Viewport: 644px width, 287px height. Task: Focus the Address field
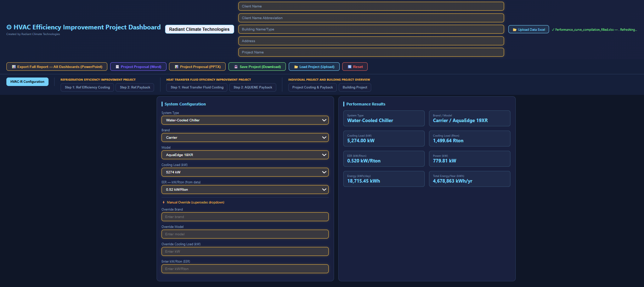pos(371,41)
